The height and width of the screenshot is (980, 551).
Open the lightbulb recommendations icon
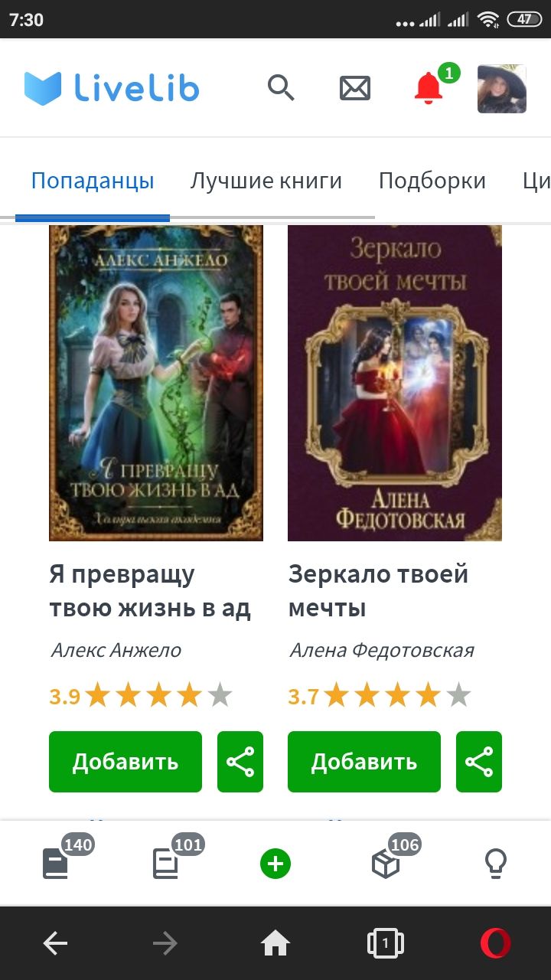pos(496,865)
